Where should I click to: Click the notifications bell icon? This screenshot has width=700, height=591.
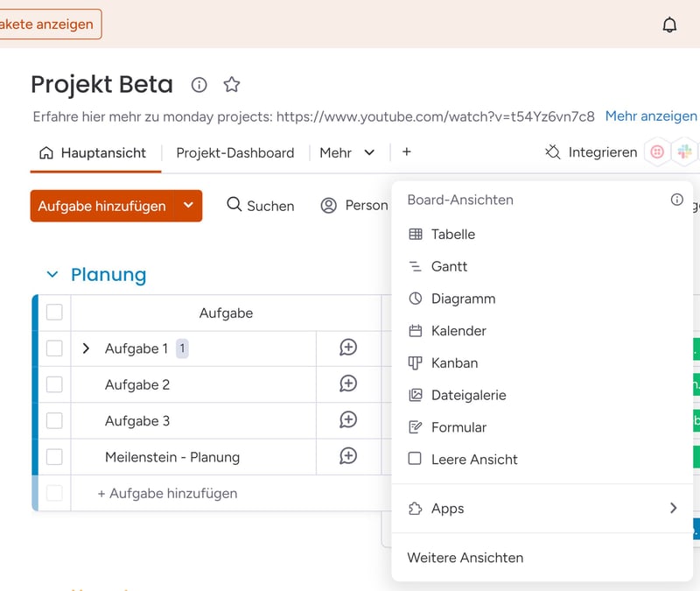669,25
